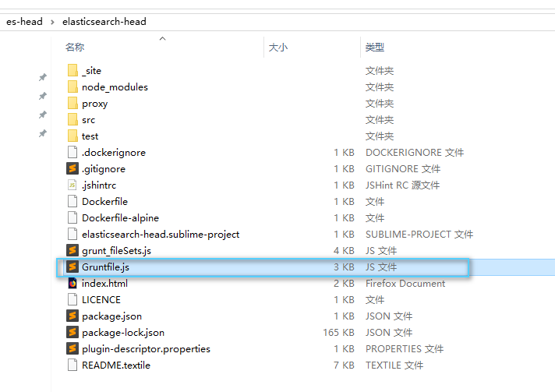555x392 pixels.
Task: Click the SUBLIME-PROJECT 文件 type text
Action: [419, 235]
